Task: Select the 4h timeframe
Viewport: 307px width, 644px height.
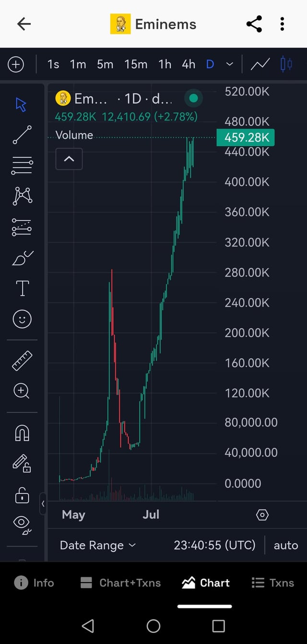Action: tap(189, 64)
